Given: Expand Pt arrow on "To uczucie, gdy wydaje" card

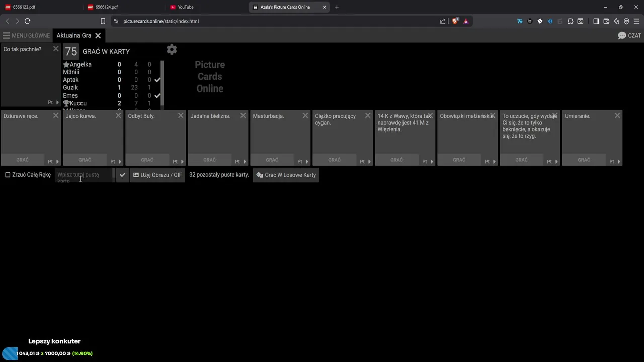Looking at the screenshot, I should click(x=556, y=162).
